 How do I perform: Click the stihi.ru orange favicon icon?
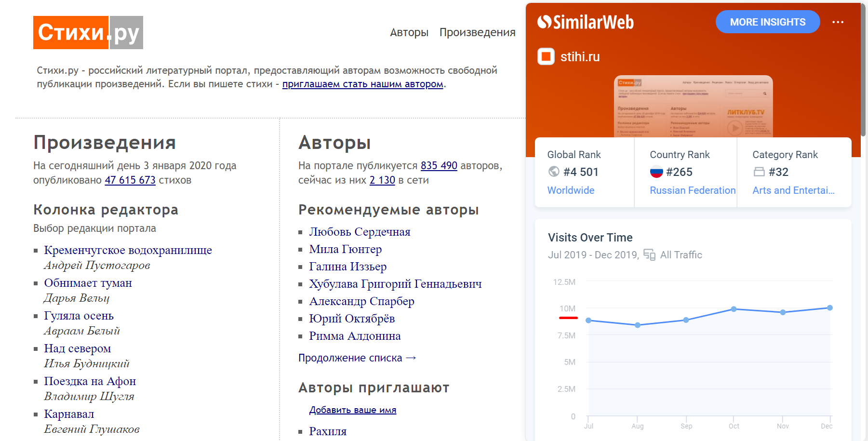(546, 56)
